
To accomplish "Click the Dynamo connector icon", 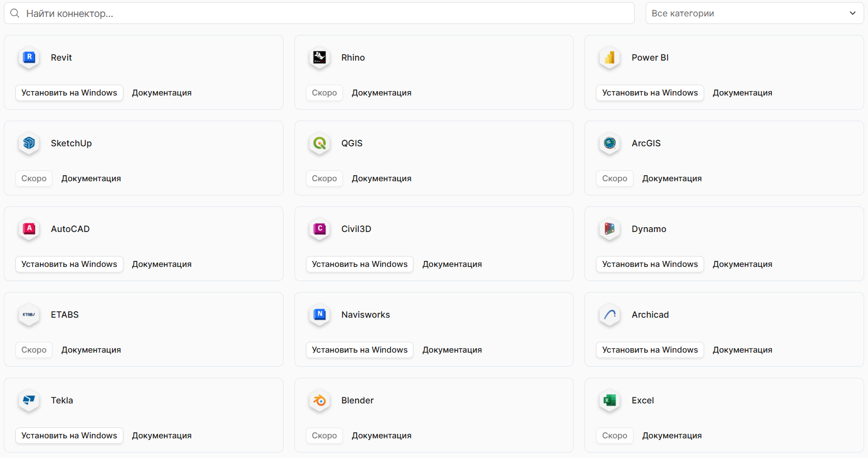I will pyautogui.click(x=610, y=229).
